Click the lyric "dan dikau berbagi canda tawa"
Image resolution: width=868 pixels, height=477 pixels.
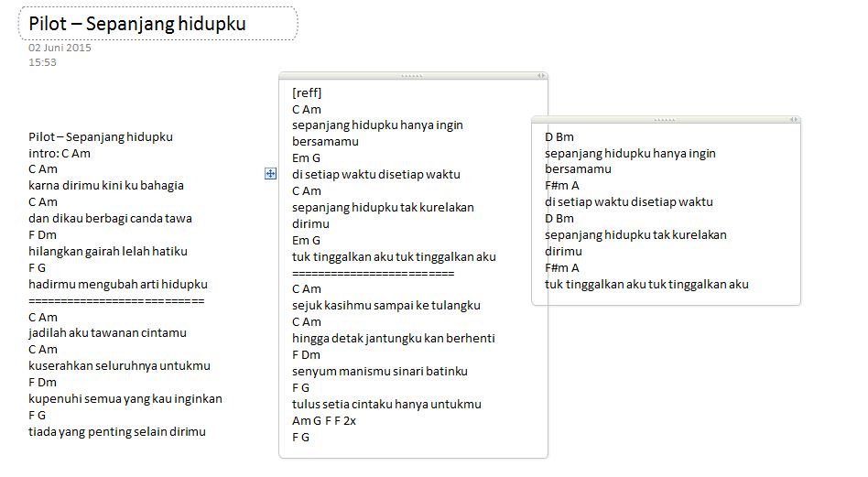pos(110,219)
